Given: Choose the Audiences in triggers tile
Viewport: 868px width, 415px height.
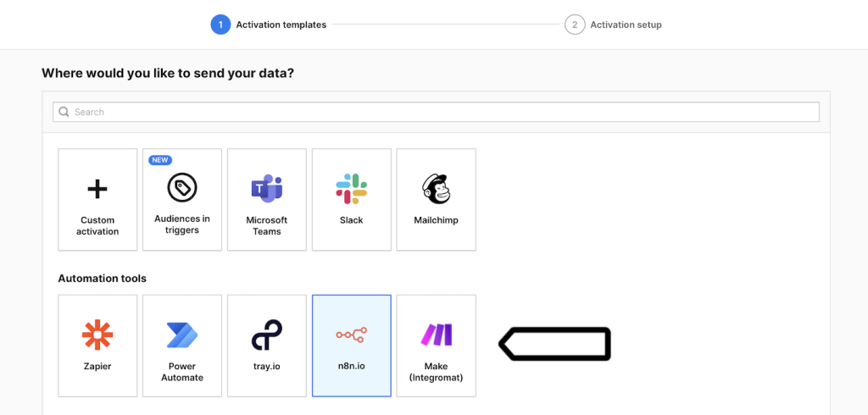Looking at the screenshot, I should click(182, 200).
